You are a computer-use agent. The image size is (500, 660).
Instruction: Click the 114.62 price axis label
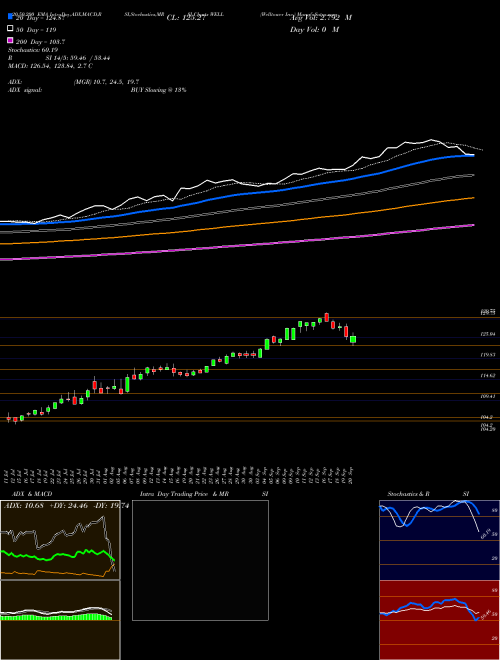click(488, 375)
